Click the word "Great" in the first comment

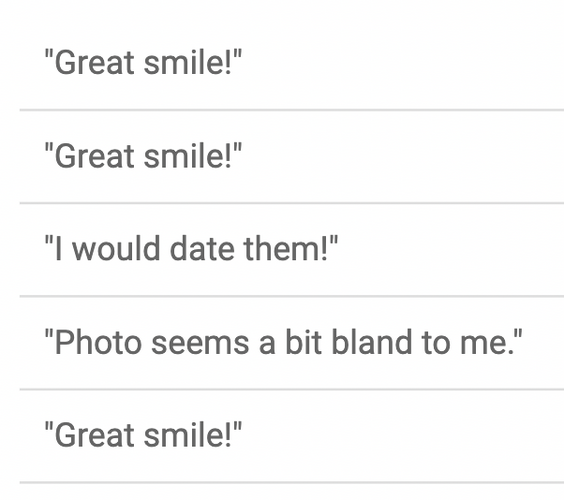click(x=94, y=62)
